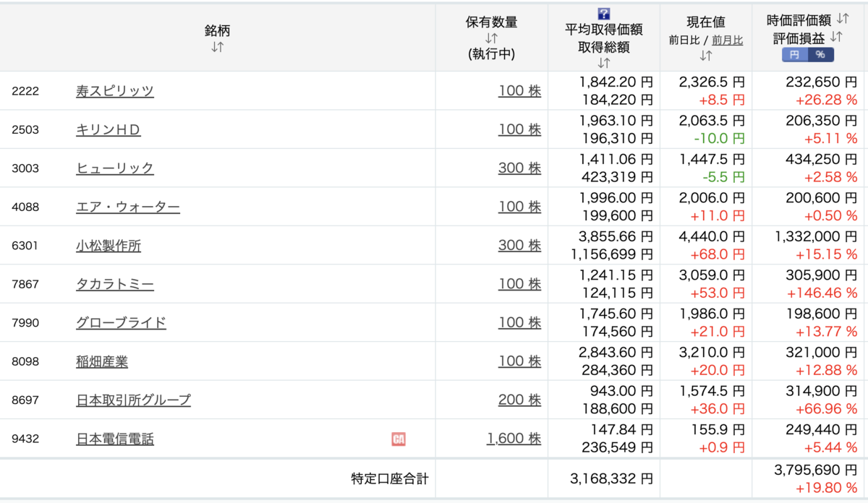Image resolution: width=868 pixels, height=503 pixels.
Task: Click the acquisition total 1,156,699 円
Action: click(612, 254)
